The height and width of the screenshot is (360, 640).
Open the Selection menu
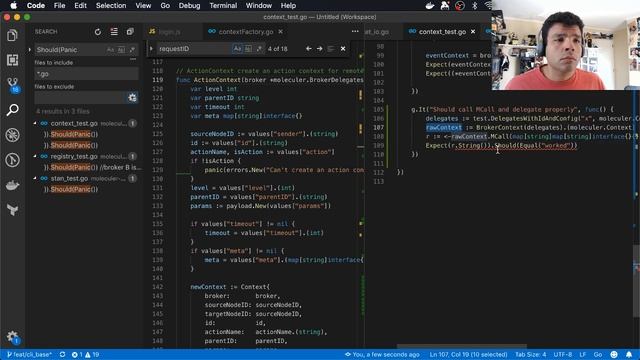[111, 6]
